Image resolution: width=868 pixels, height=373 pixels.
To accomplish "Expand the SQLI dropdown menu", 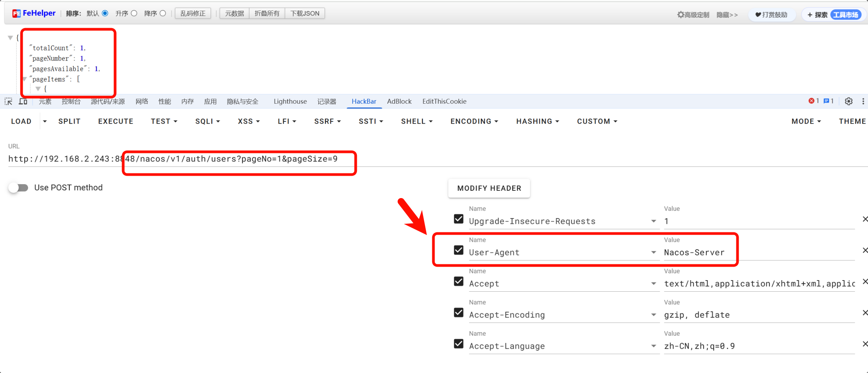I will pyautogui.click(x=207, y=121).
